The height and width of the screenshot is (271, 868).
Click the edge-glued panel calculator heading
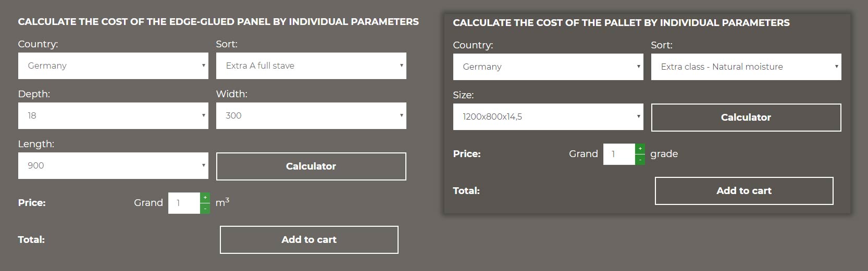(x=218, y=22)
